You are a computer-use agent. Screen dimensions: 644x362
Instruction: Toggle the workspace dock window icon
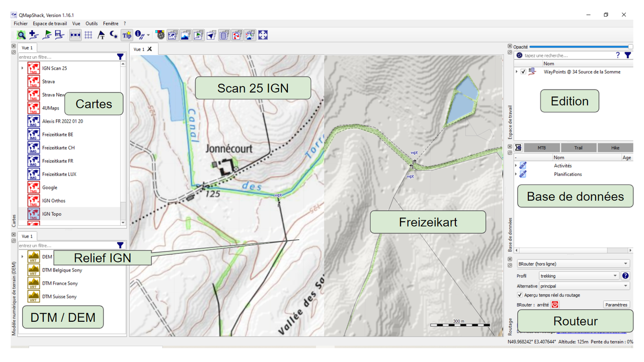coord(199,35)
